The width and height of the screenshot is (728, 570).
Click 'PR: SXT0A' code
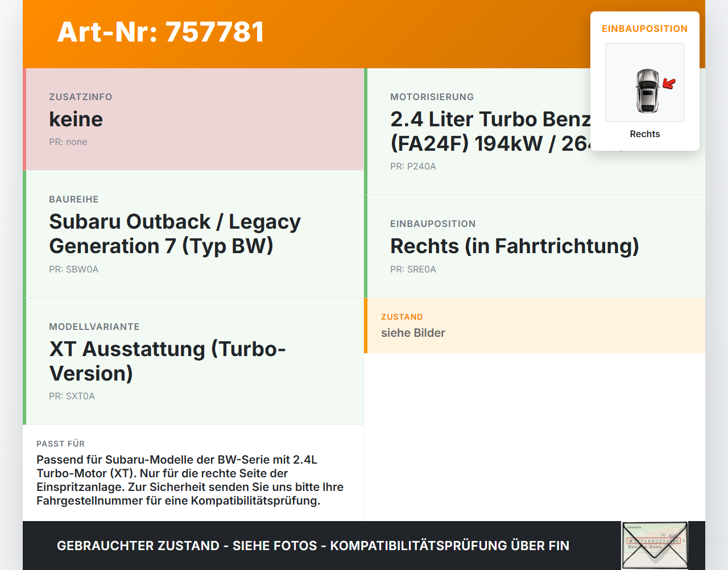pos(72,396)
